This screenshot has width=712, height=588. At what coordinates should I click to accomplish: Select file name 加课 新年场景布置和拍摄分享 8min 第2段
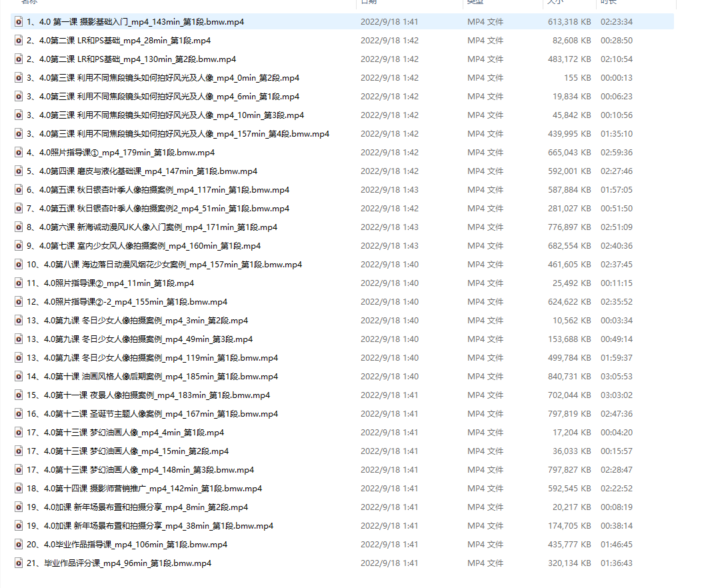point(137,507)
